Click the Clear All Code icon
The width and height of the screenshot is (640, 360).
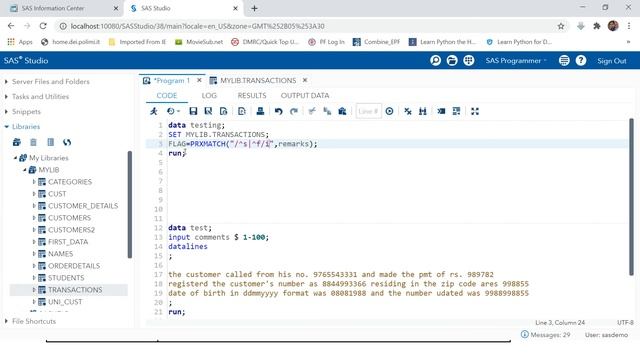tap(408, 111)
